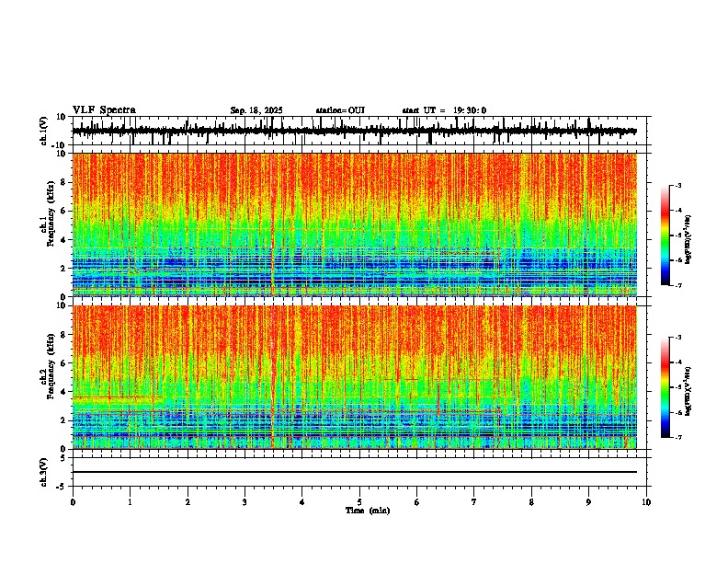Click the time axis tick label "3"
728x563 pixels.
coord(245,502)
